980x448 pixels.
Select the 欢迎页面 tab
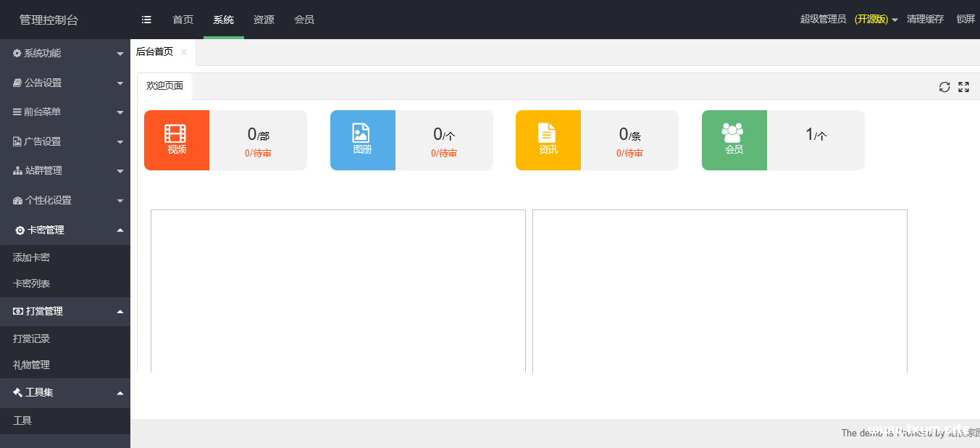164,86
